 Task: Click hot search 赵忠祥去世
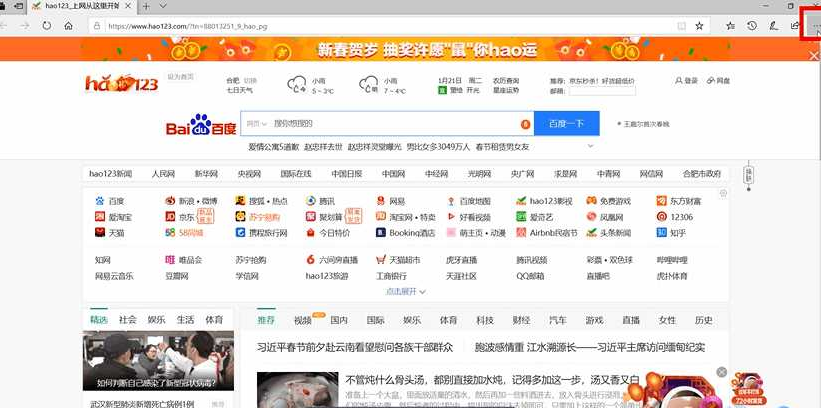323,147
